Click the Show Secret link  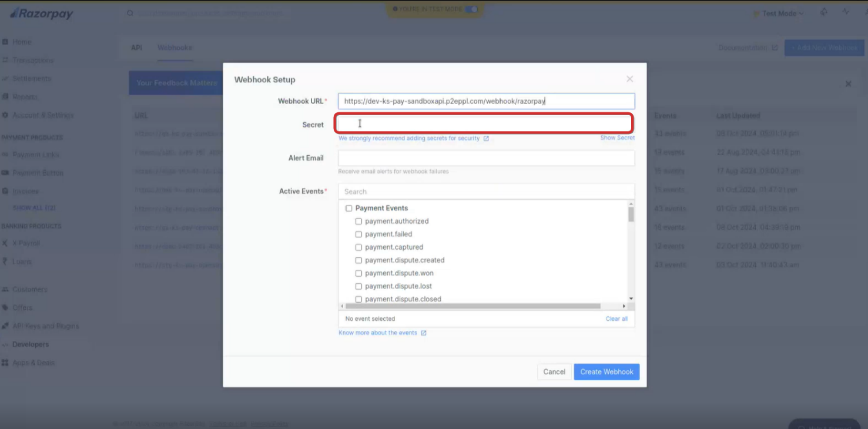(x=617, y=138)
